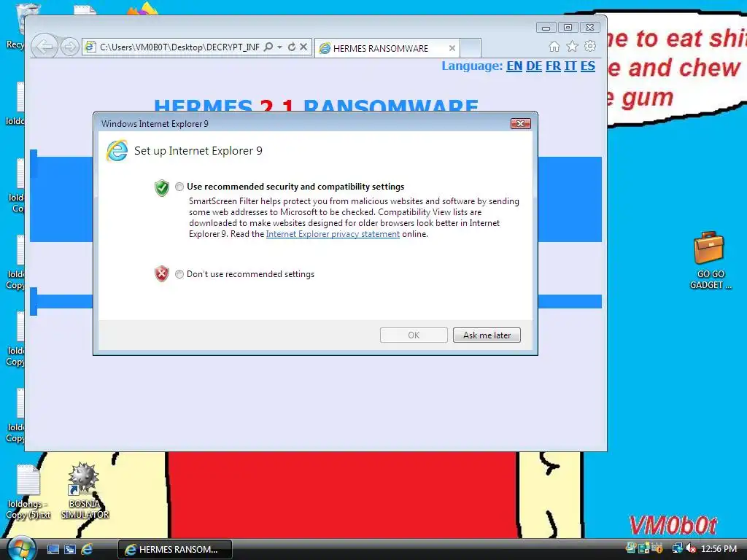Switch page language to EN
747x560 pixels.
514,66
